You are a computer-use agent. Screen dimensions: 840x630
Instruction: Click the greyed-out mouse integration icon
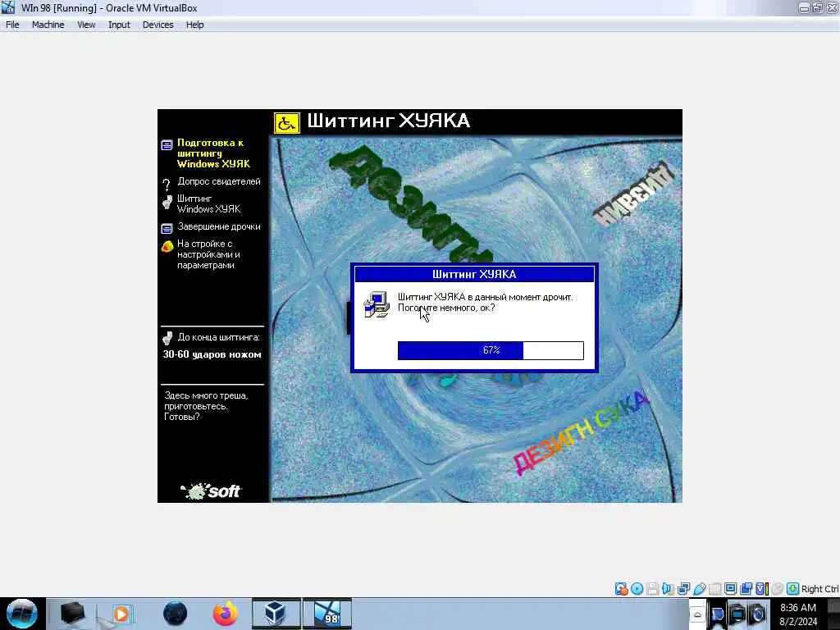(x=778, y=589)
